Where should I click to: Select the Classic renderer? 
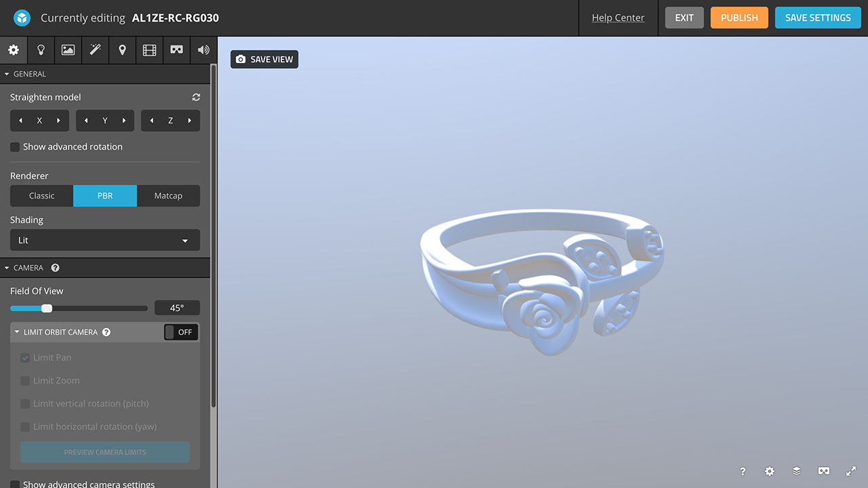[41, 196]
